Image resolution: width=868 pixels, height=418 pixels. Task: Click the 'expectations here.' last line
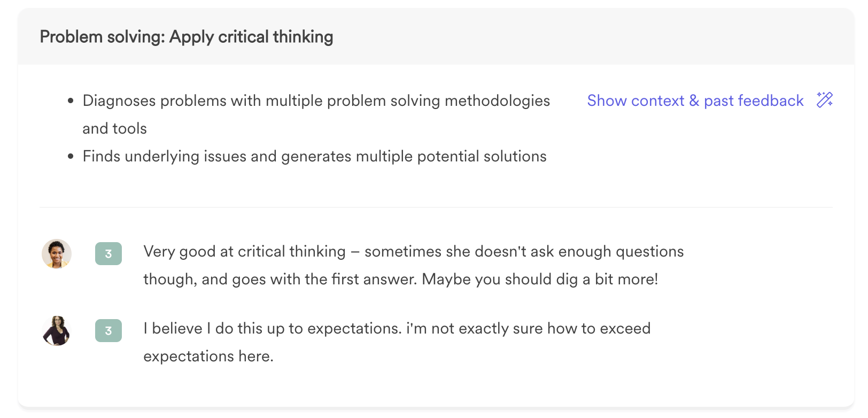pos(208,356)
